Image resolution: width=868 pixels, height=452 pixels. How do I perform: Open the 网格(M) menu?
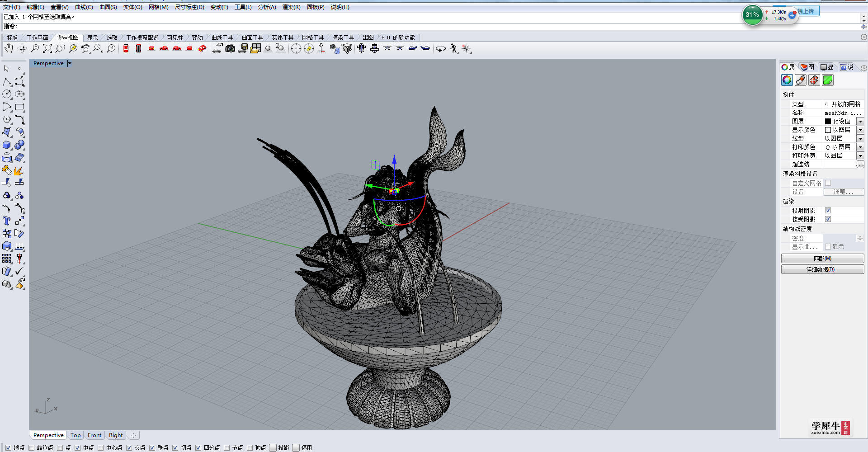pos(158,7)
